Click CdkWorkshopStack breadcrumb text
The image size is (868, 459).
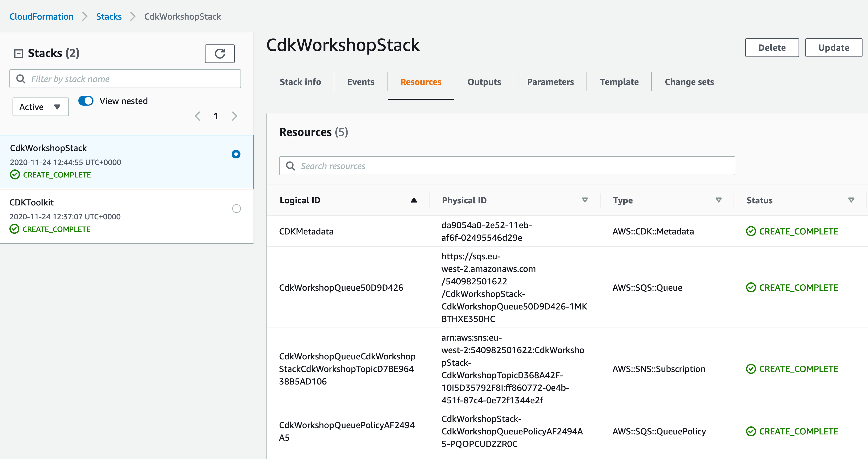click(183, 16)
